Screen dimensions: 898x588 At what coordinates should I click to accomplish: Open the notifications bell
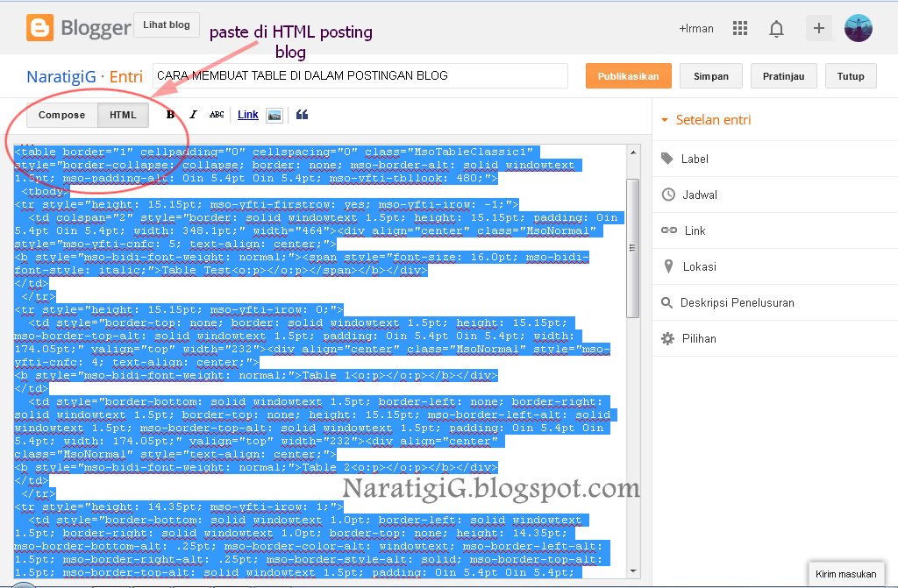click(776, 29)
